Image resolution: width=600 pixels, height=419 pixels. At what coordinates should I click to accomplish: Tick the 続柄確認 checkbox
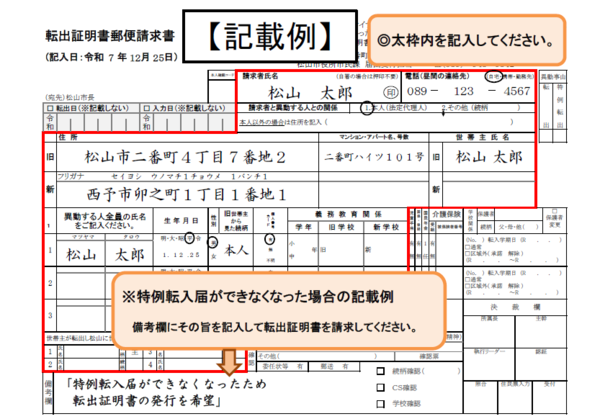pos(380,371)
